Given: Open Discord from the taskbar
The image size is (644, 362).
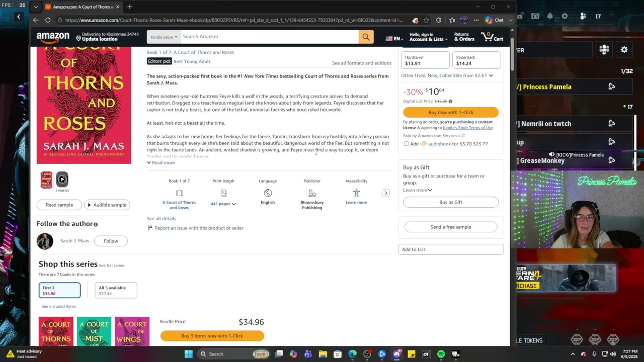Looking at the screenshot, I should tap(397, 354).
